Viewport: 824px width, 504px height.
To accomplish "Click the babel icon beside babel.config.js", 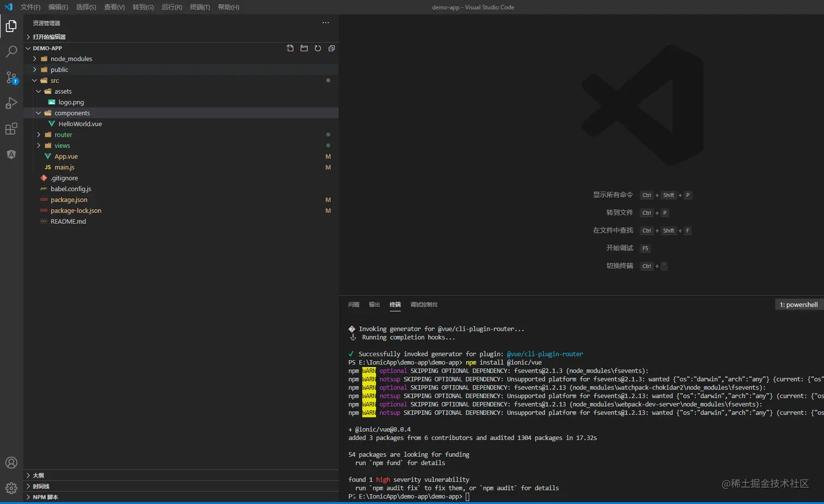I will click(44, 189).
